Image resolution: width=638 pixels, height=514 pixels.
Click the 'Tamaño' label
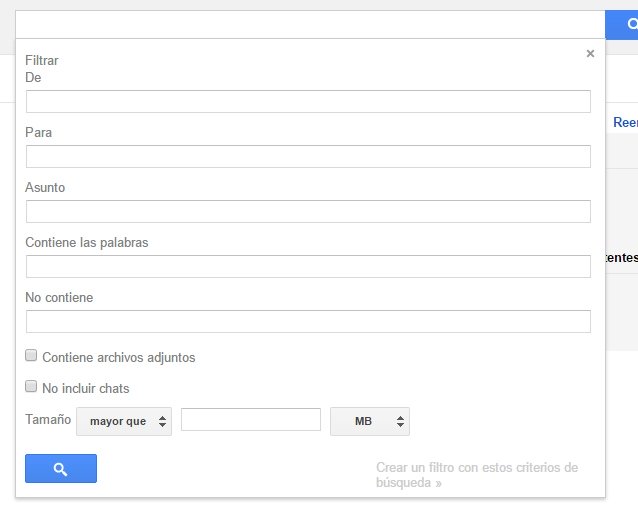click(x=48, y=420)
